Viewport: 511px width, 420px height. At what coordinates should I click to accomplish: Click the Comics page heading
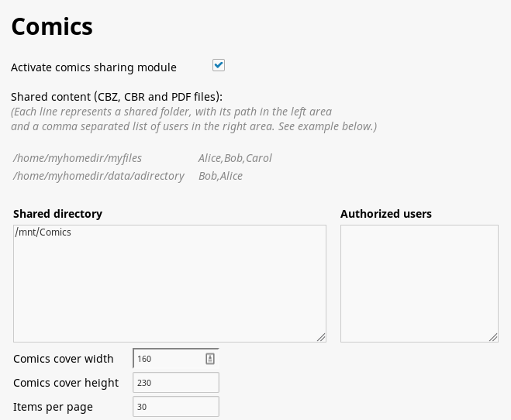pyautogui.click(x=52, y=26)
